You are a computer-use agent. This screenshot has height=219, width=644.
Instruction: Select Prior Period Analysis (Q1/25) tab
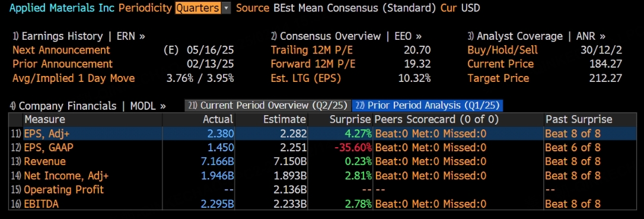tap(428, 106)
